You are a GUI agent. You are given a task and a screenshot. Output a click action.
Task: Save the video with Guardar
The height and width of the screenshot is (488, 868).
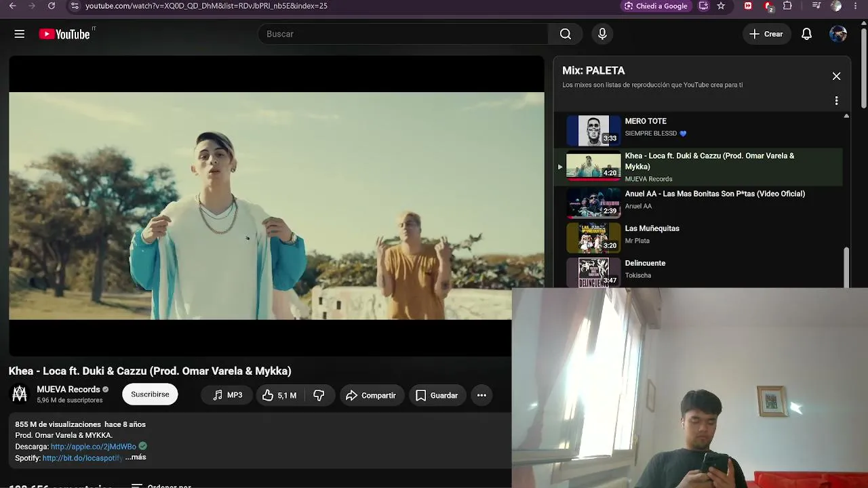point(437,395)
